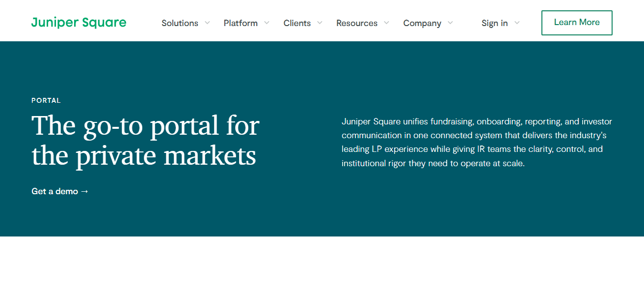Click the Get a demo link
The width and height of the screenshot is (644, 295).
54,191
